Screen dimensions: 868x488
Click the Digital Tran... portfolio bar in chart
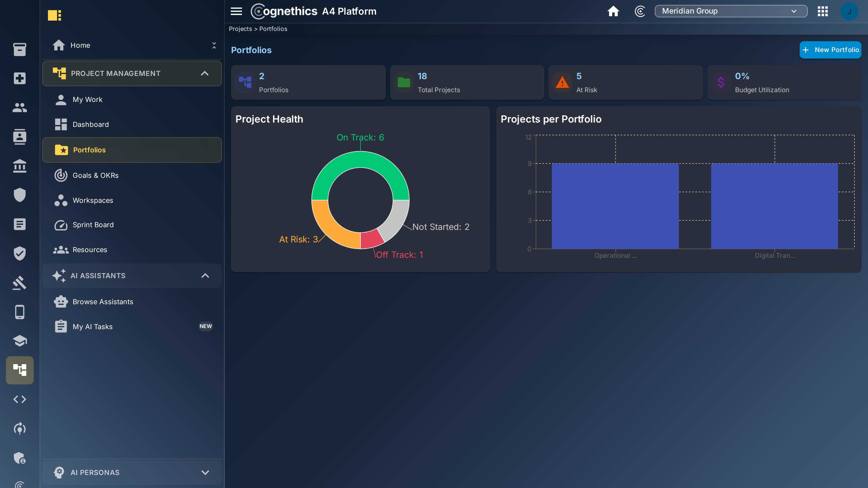click(x=774, y=206)
